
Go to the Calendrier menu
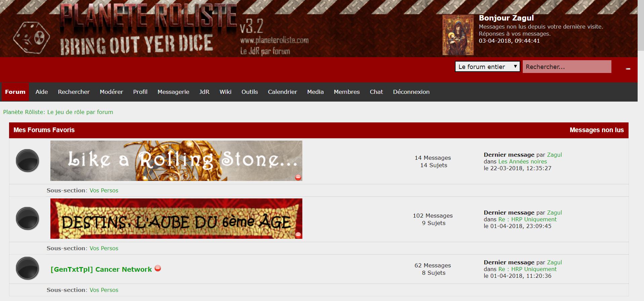point(282,92)
